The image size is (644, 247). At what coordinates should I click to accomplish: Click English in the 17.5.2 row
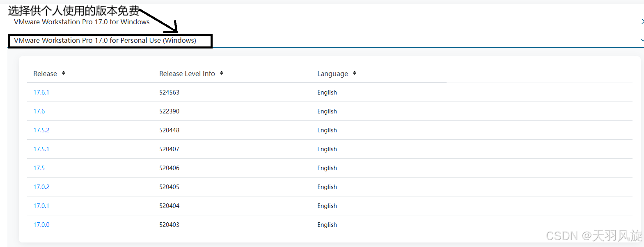[327, 130]
